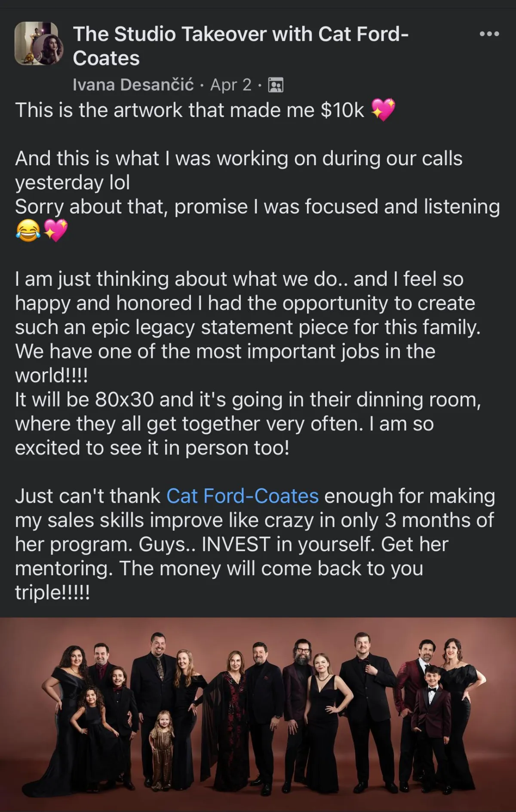Click the sparkling heart beside the laughing emoji
The image size is (516, 812).
coord(55,231)
